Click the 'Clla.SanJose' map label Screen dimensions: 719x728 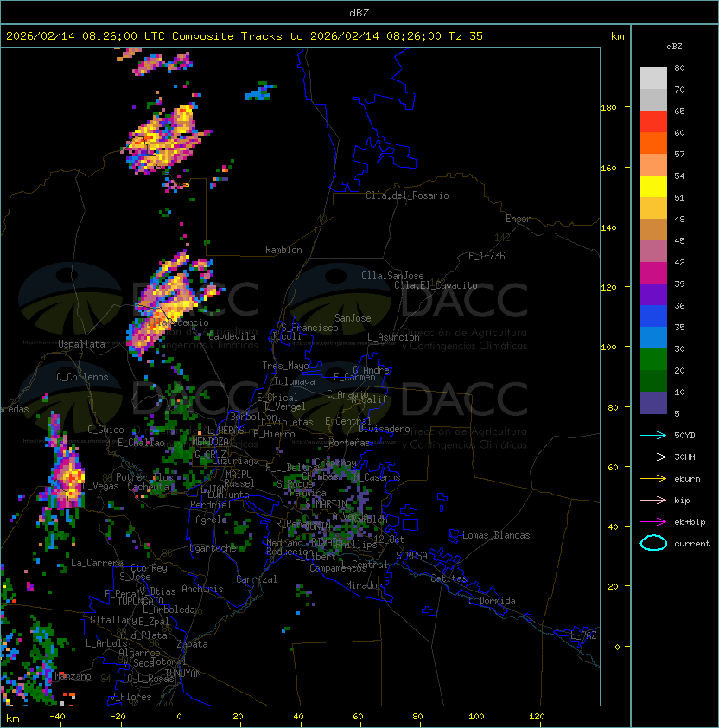(392, 276)
